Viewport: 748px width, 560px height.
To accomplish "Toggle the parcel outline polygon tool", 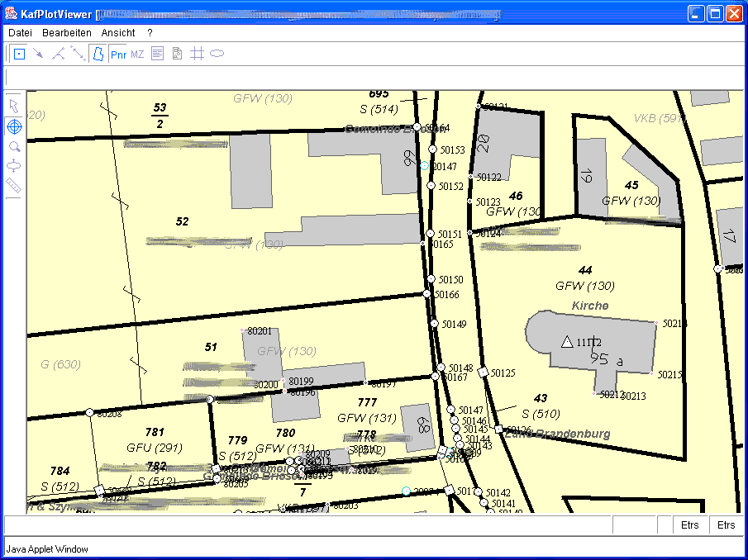I will [98, 54].
